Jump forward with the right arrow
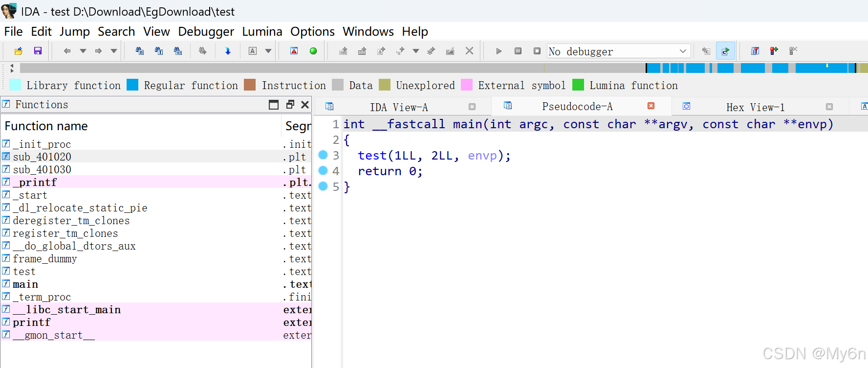The image size is (868, 368). coord(98,51)
